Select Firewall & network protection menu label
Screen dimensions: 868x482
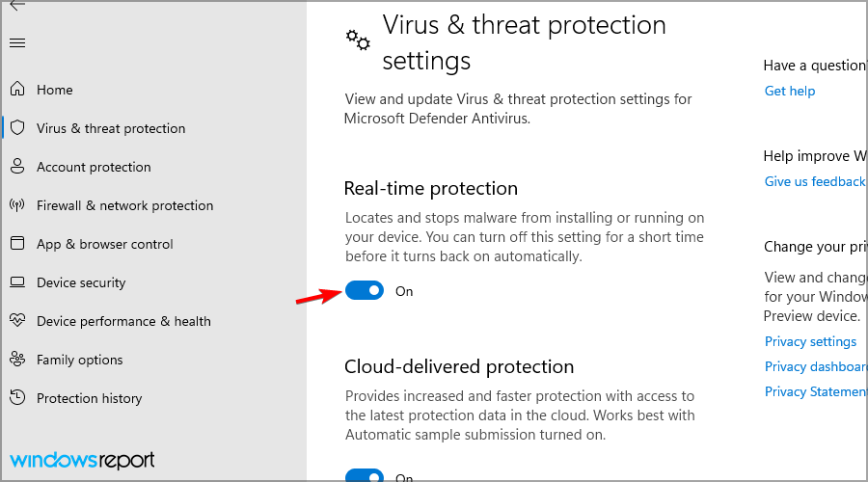124,205
